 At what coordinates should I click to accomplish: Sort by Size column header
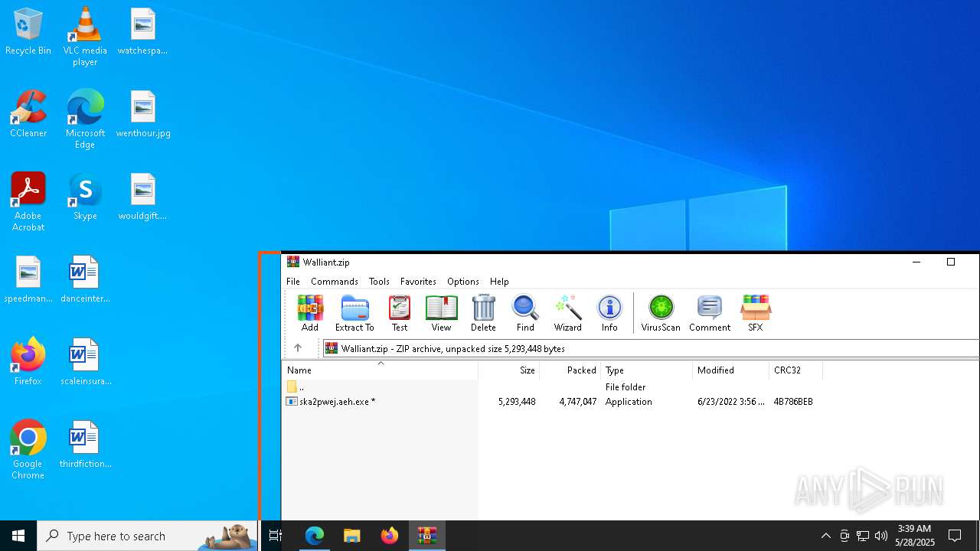(x=509, y=370)
